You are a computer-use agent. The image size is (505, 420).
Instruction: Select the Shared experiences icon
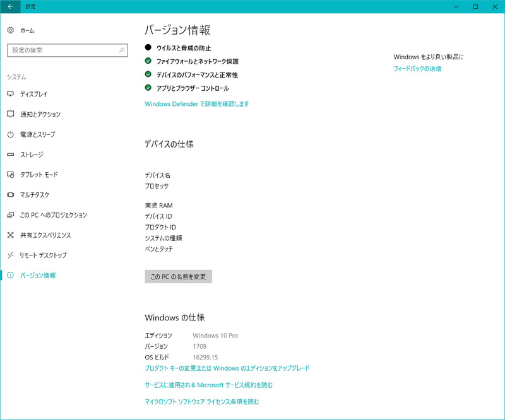pos(11,235)
